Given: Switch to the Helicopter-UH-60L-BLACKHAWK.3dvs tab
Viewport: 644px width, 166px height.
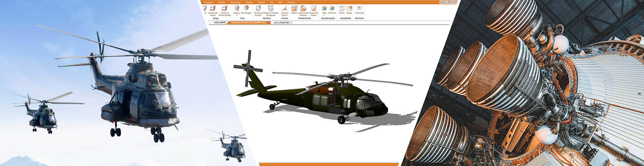Looking at the screenshot, I should 248,23.
